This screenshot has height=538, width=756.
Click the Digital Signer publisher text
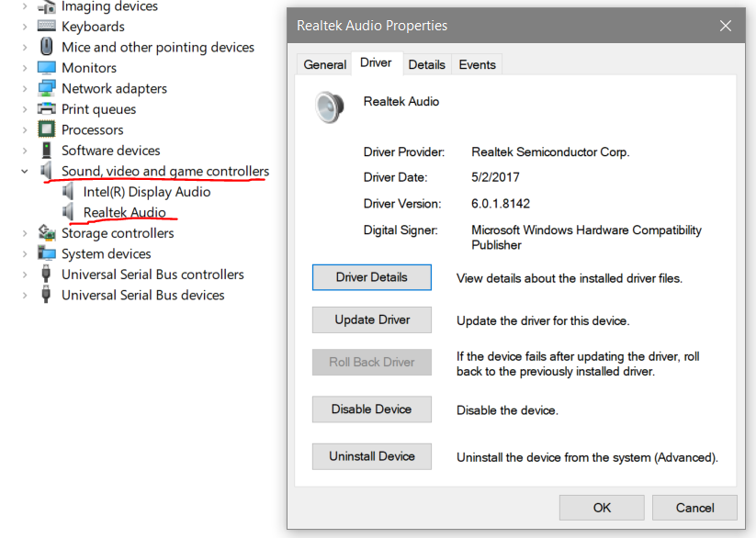click(x=586, y=237)
